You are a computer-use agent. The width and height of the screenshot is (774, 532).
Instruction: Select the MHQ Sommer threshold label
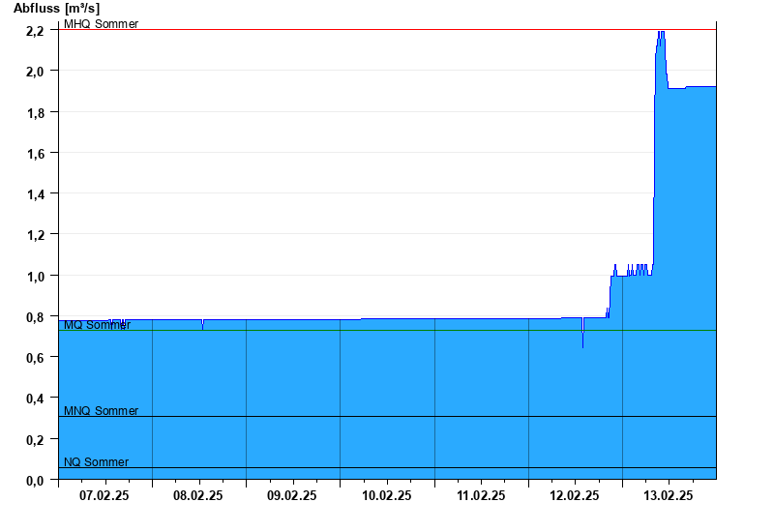pyautogui.click(x=101, y=24)
